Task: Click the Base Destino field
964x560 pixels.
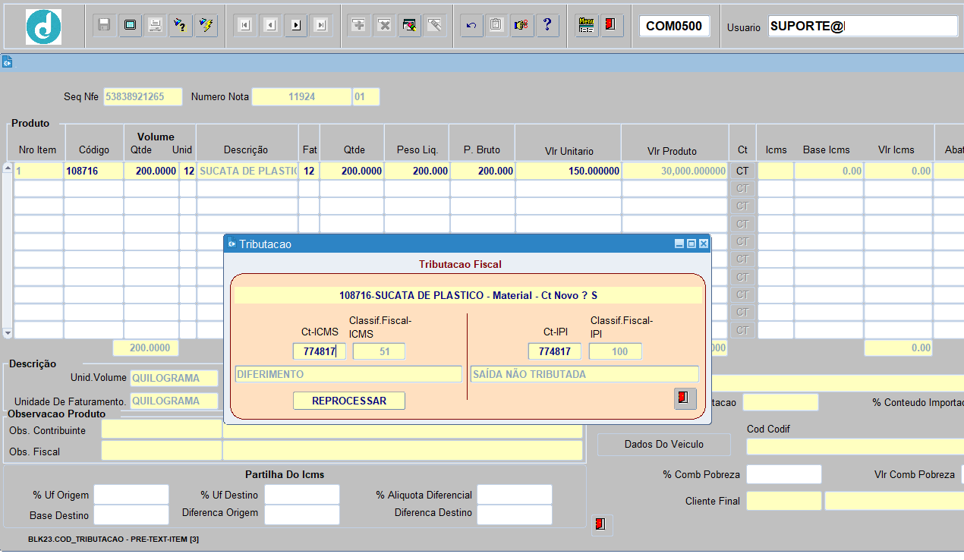Action: [131, 515]
